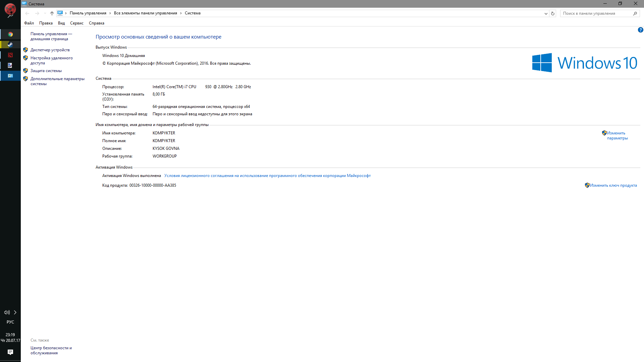644x362 pixels.
Task: Click the KOMPYKTER value in Имя компьютера row
Action: (x=164, y=133)
